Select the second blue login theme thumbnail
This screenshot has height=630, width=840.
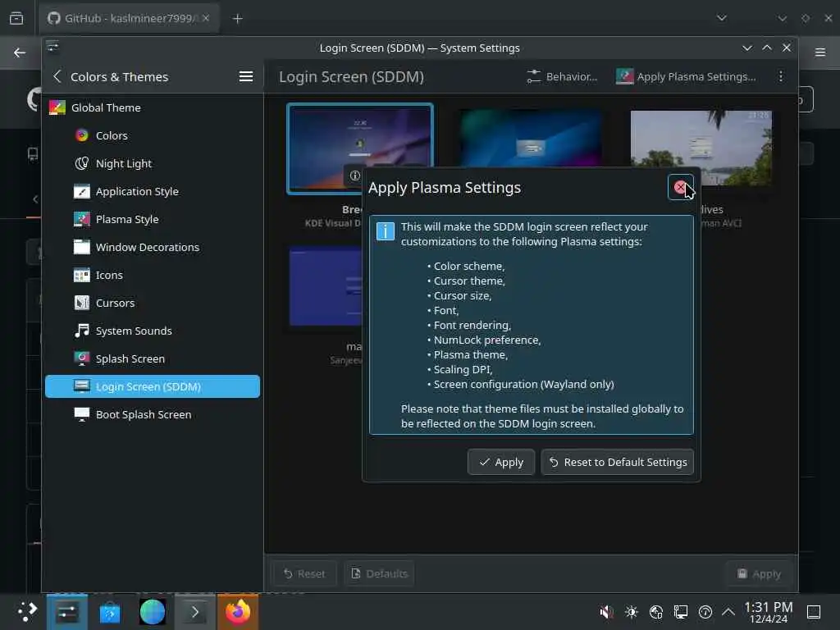[531, 138]
